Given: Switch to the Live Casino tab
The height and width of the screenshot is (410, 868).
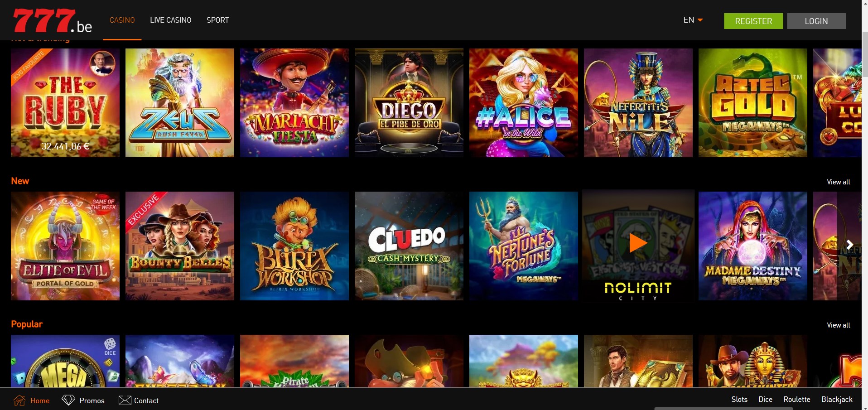Looking at the screenshot, I should pos(171,20).
